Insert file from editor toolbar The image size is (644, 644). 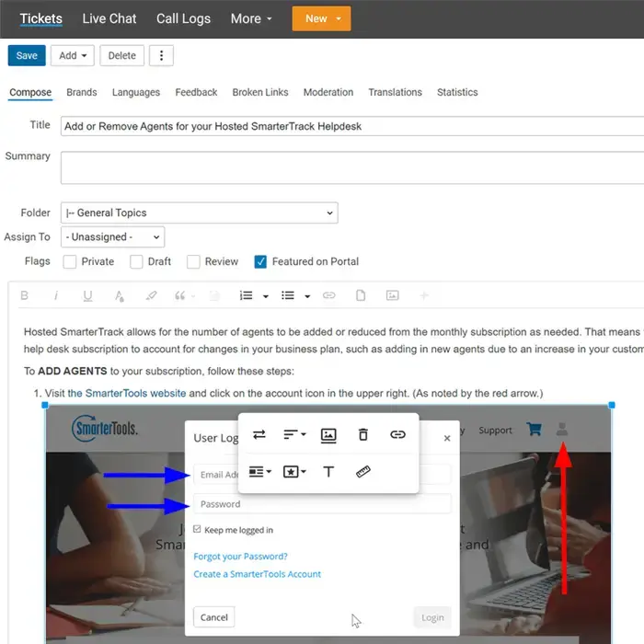tap(361, 295)
